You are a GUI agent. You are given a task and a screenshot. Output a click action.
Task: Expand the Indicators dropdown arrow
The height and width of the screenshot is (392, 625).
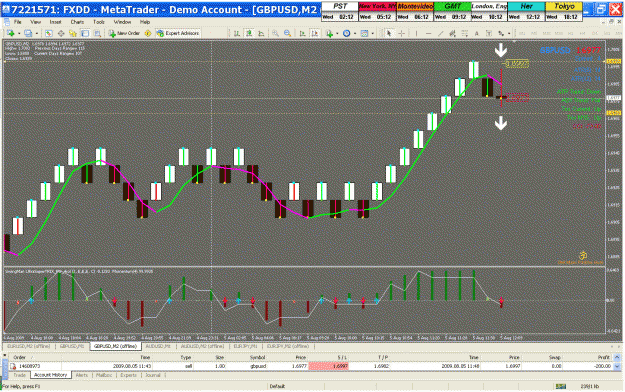click(337, 33)
